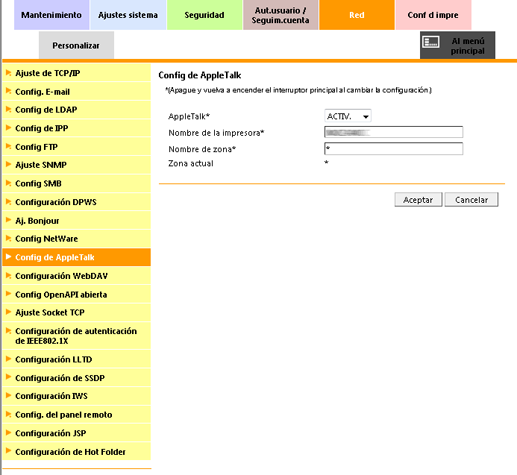Open Configuración de SSDP page
This screenshot has width=517, height=475.
[76, 378]
